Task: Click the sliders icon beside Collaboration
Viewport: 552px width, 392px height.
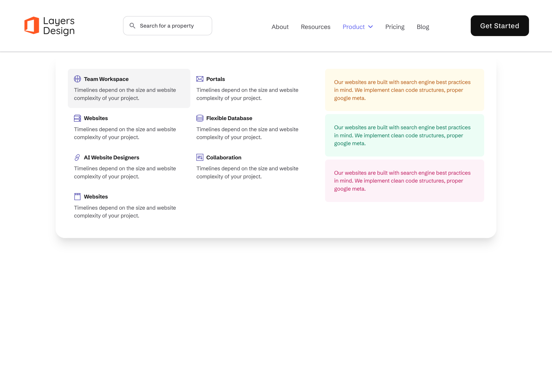Action: (x=200, y=157)
